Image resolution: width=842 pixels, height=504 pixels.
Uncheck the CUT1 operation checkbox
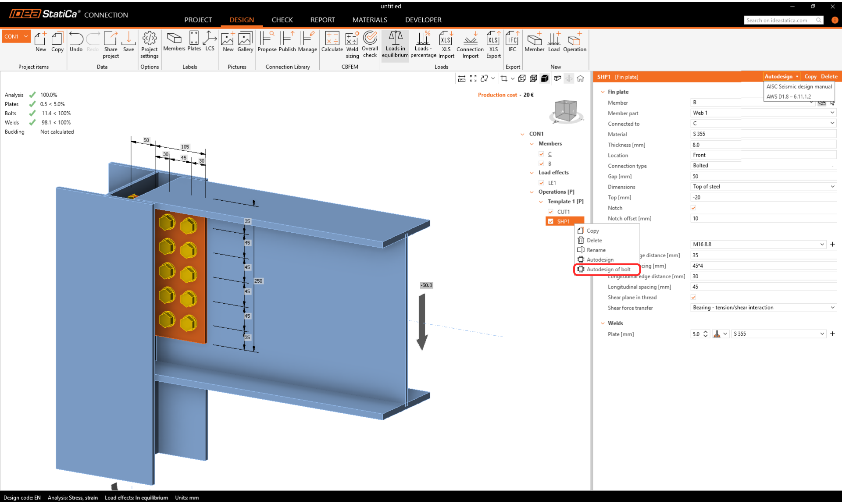click(x=550, y=212)
